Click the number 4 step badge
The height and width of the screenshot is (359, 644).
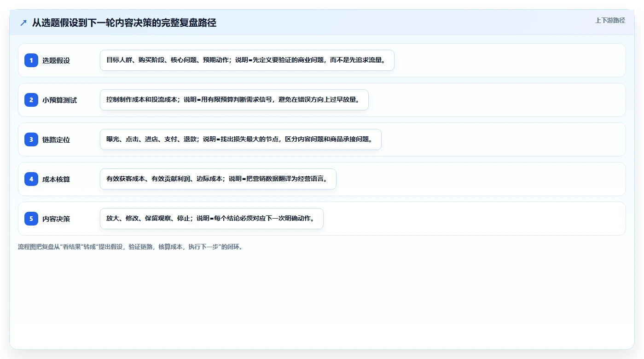pyautogui.click(x=31, y=179)
